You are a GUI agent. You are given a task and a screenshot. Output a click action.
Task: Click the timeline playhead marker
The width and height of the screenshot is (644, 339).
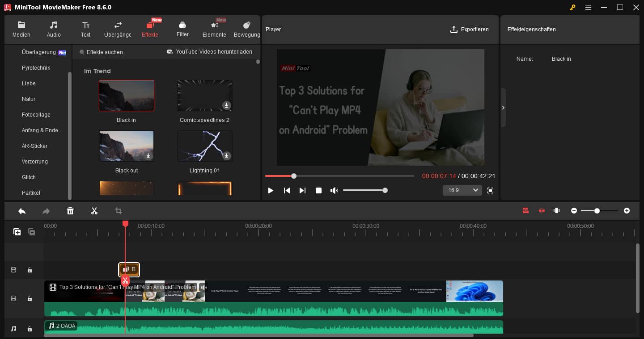point(125,223)
